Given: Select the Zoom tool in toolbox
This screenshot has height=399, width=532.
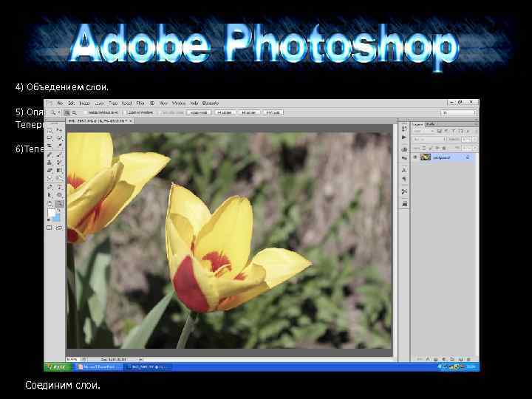Looking at the screenshot, I should click(59, 204).
